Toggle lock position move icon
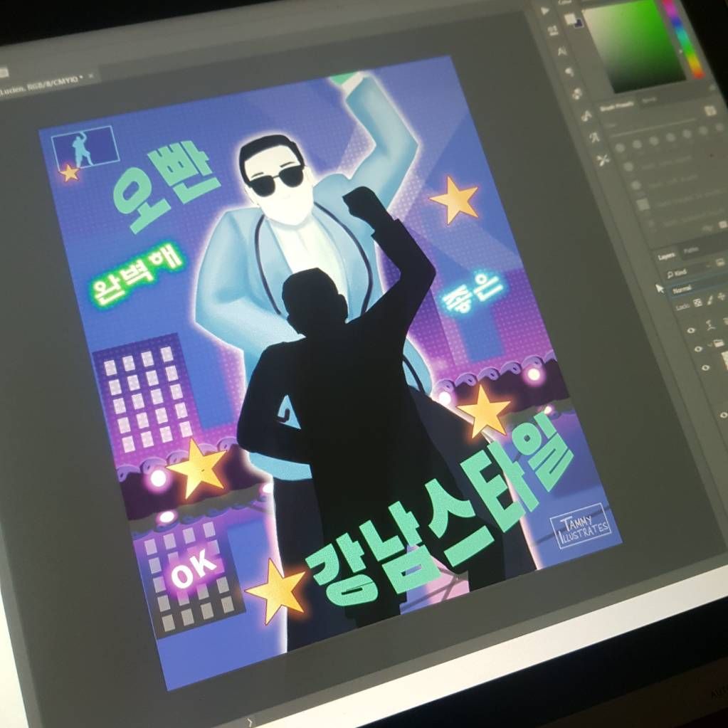 721,297
